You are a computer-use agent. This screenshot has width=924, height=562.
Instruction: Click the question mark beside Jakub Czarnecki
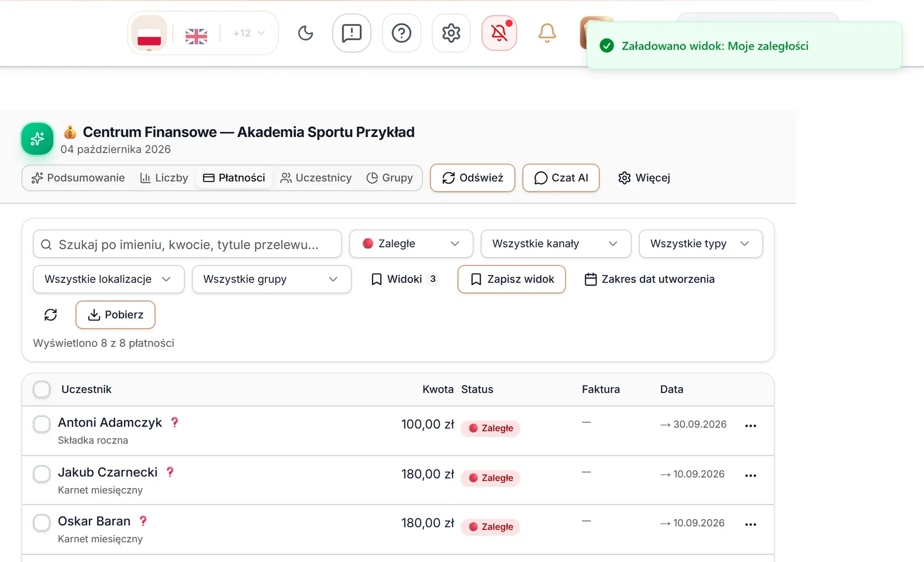pyautogui.click(x=170, y=472)
